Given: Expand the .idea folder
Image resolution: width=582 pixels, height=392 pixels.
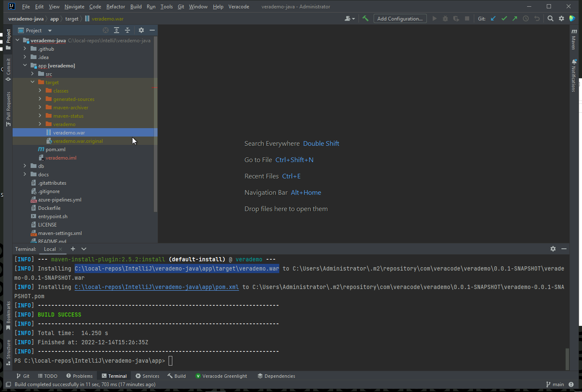Looking at the screenshot, I should tap(25, 57).
